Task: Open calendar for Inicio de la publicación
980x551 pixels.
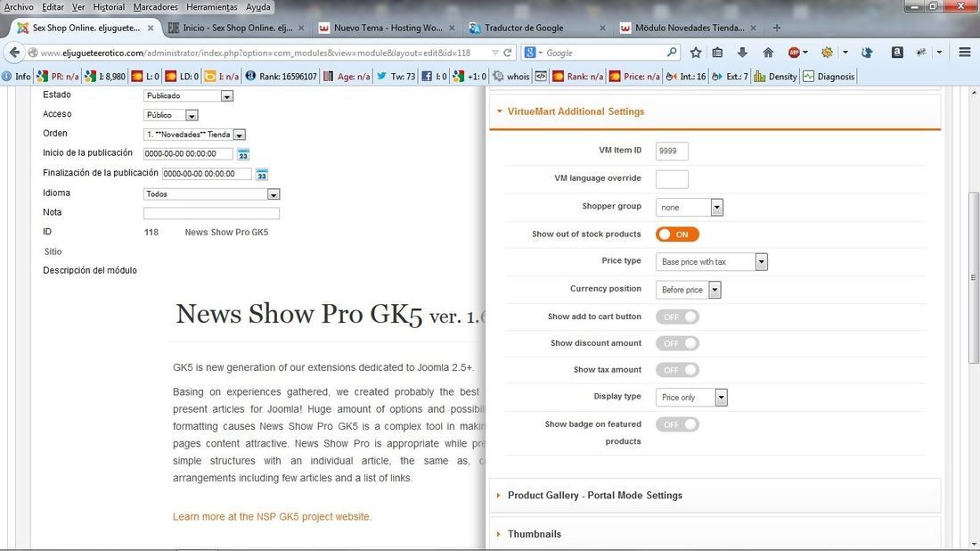Action: click(x=243, y=154)
